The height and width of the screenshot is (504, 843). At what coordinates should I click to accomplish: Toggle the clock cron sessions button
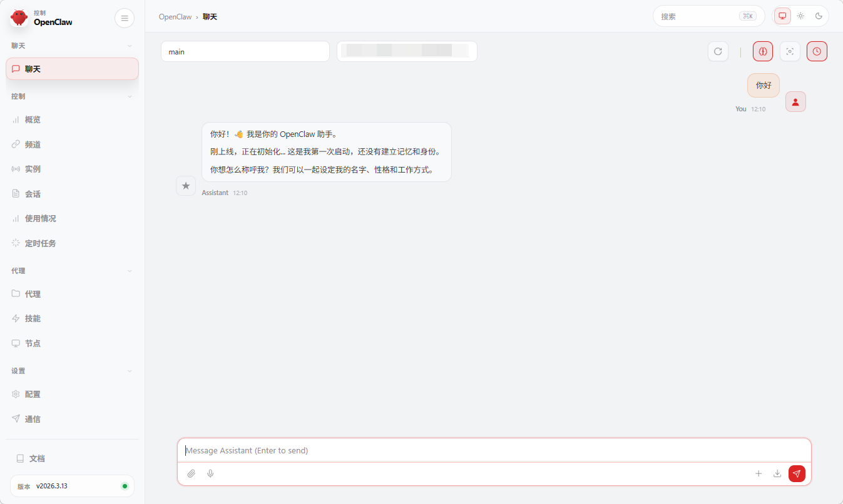[817, 51]
